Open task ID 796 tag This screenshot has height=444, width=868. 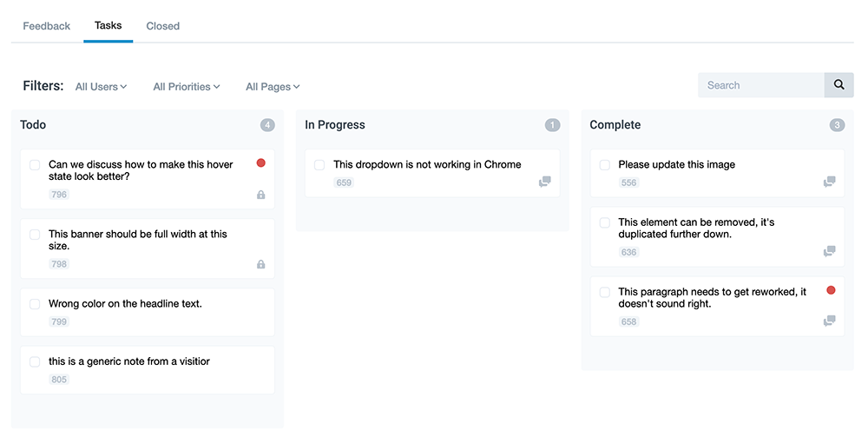[59, 195]
